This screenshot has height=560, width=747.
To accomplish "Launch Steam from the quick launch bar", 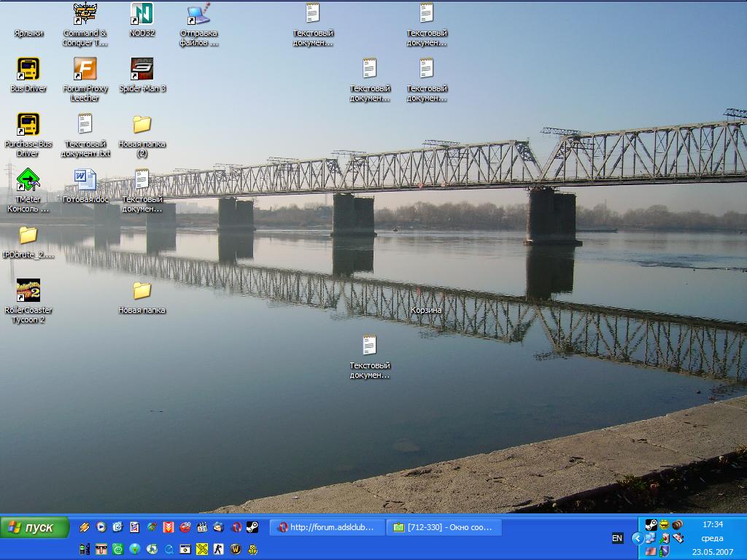I will click(252, 527).
